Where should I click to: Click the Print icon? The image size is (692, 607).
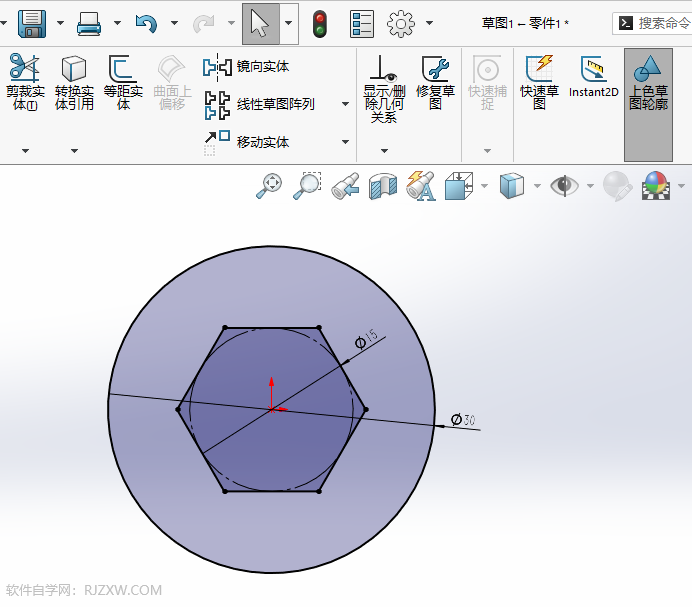[89, 23]
